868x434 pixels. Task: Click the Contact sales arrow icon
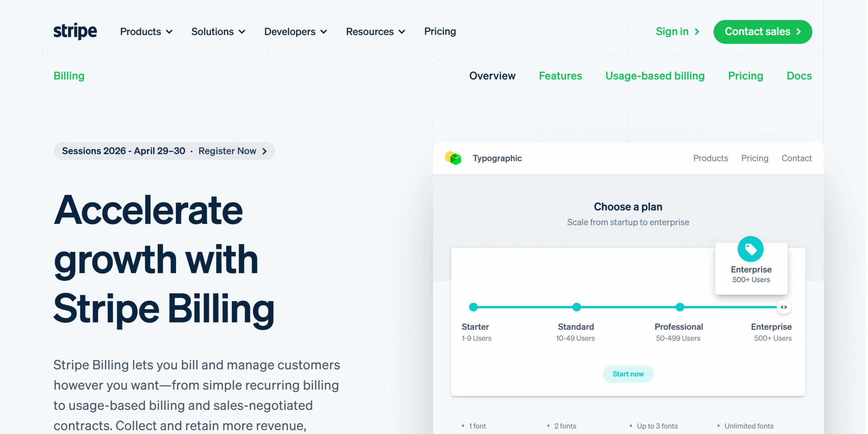[x=799, y=32]
